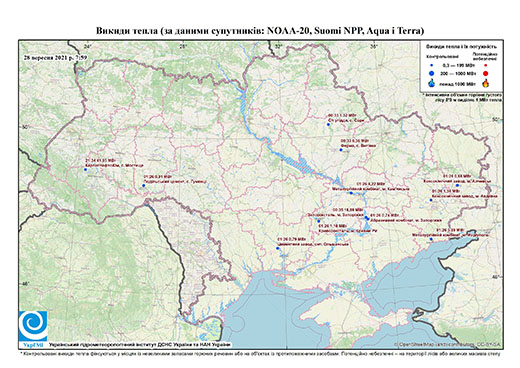Click the small blue dot in legend
This screenshot has height=368, width=520.
[432, 66]
